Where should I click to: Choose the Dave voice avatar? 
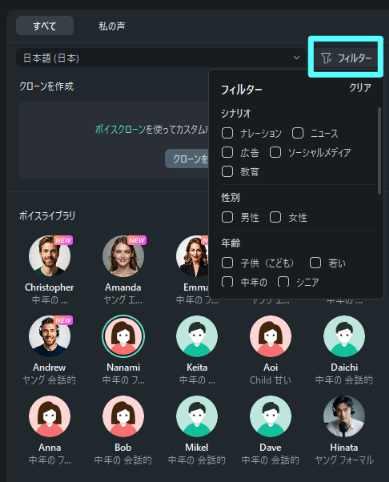tap(271, 416)
